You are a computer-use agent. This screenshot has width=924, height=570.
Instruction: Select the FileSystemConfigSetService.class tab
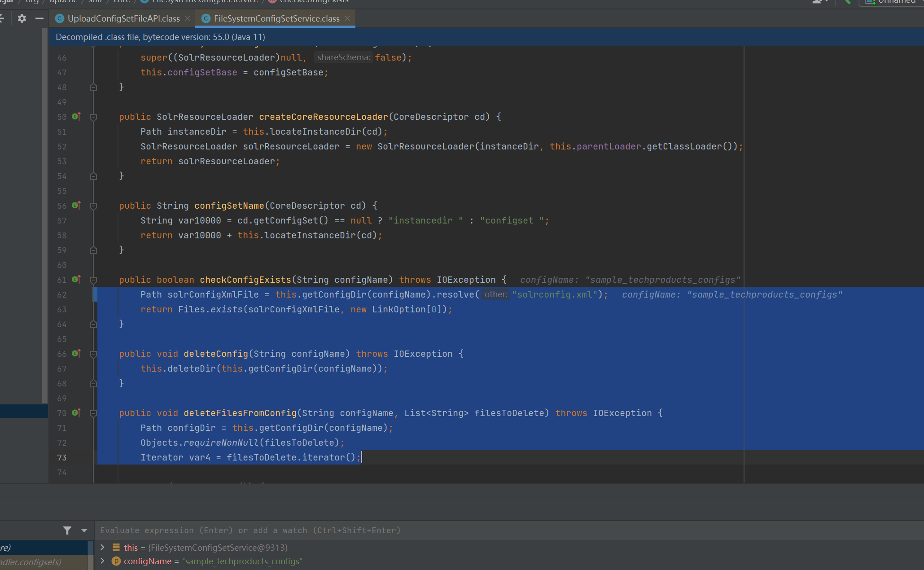click(276, 18)
